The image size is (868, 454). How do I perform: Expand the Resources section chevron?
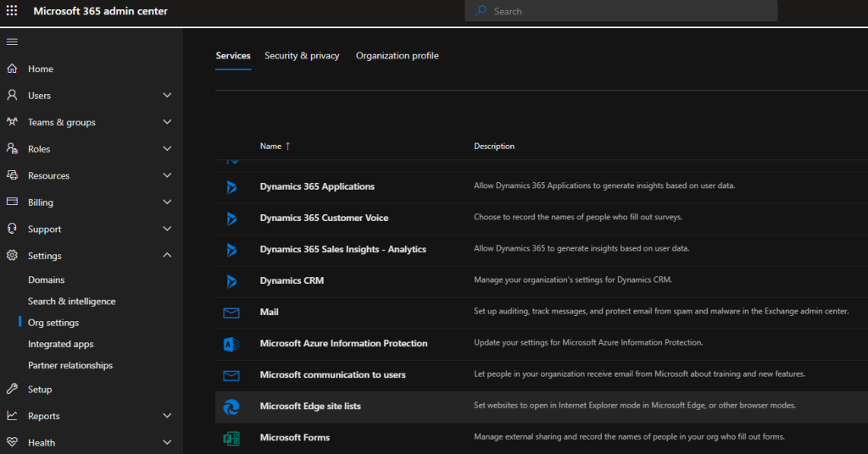point(167,175)
